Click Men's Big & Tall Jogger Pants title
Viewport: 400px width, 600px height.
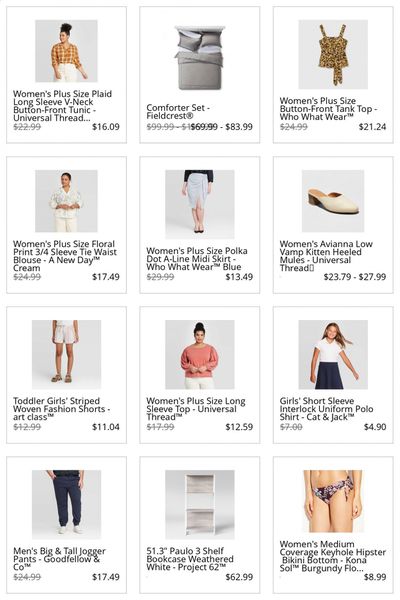(x=59, y=559)
